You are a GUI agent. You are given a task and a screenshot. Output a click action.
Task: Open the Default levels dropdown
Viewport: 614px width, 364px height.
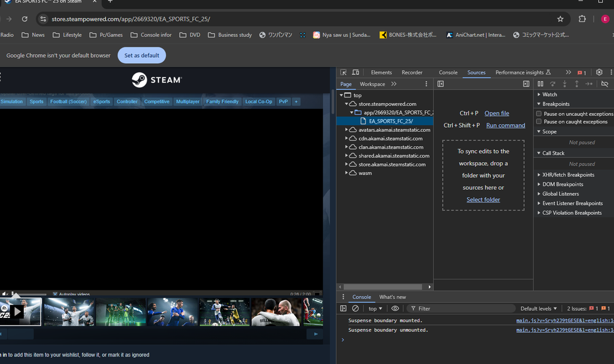[x=538, y=309]
